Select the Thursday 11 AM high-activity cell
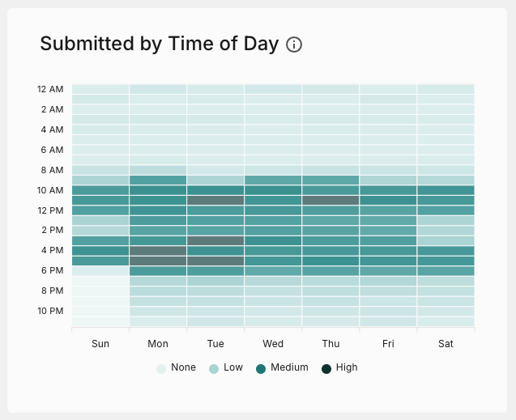This screenshot has height=420, width=516. pos(330,200)
